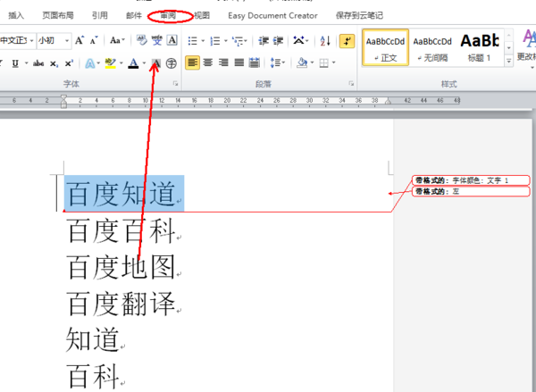Apply the 标题 1 style
The height and width of the screenshot is (392, 536).
(480, 47)
